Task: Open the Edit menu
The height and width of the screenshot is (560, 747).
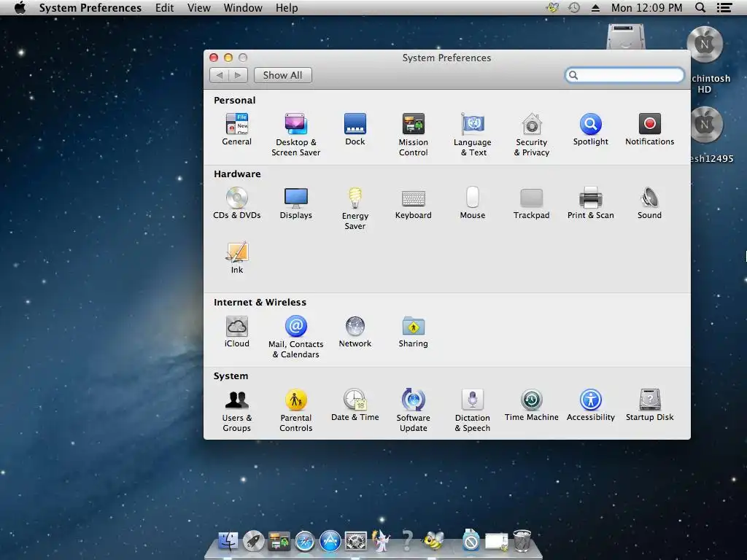Action: (164, 7)
